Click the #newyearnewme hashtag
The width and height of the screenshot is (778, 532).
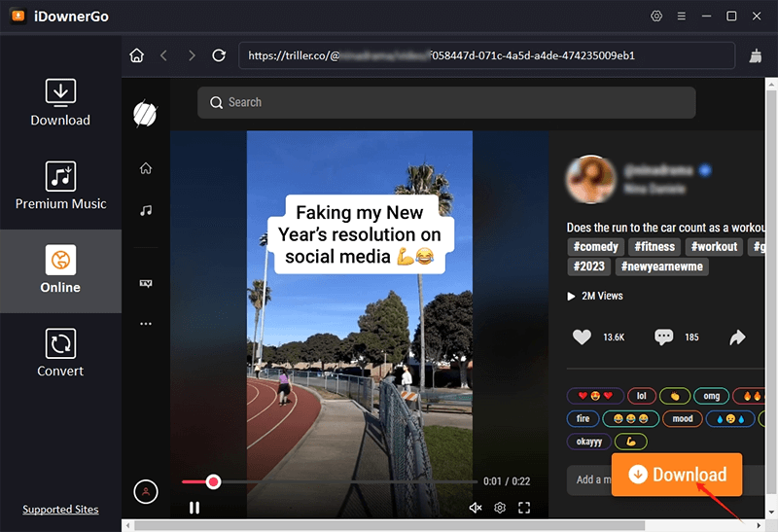[x=662, y=266]
